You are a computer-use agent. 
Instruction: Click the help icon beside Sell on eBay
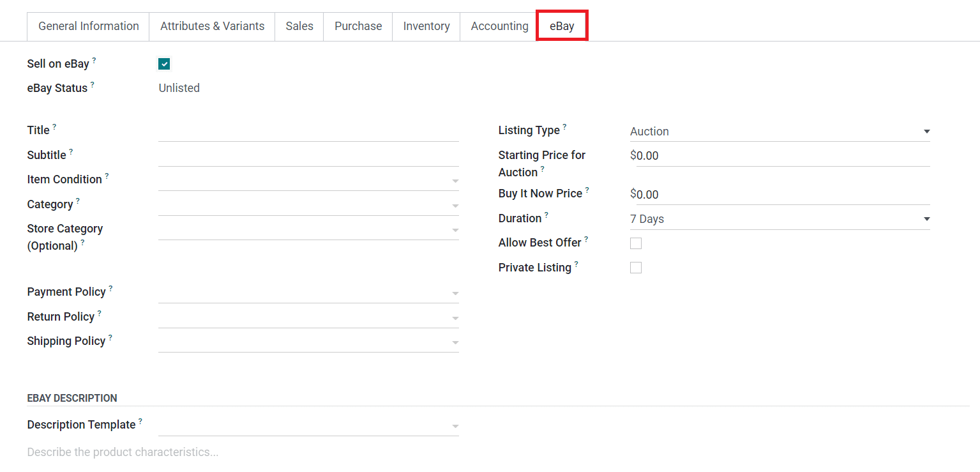[x=94, y=60]
